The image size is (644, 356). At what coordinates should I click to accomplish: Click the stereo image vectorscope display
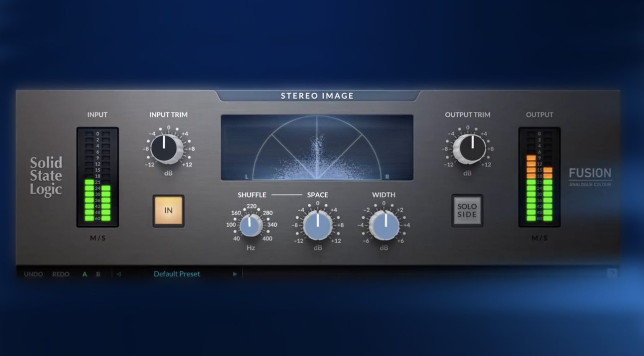[317, 148]
